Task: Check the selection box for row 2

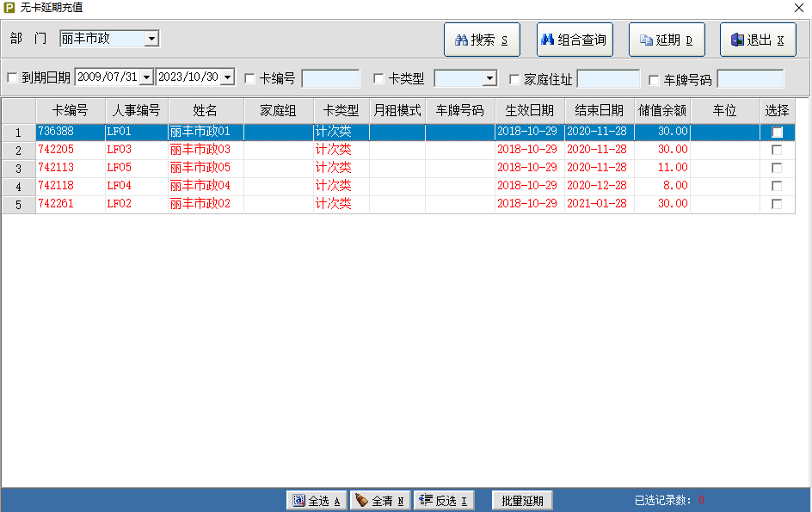Action: click(777, 150)
